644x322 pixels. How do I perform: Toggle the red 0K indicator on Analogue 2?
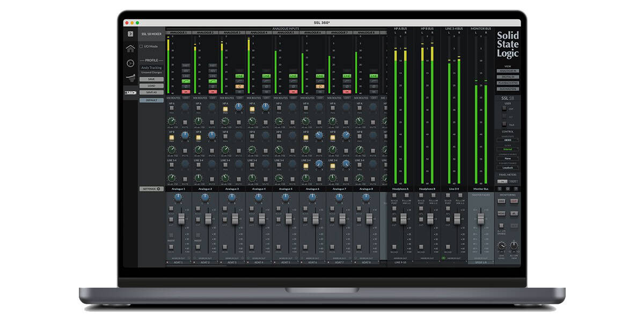[213, 92]
